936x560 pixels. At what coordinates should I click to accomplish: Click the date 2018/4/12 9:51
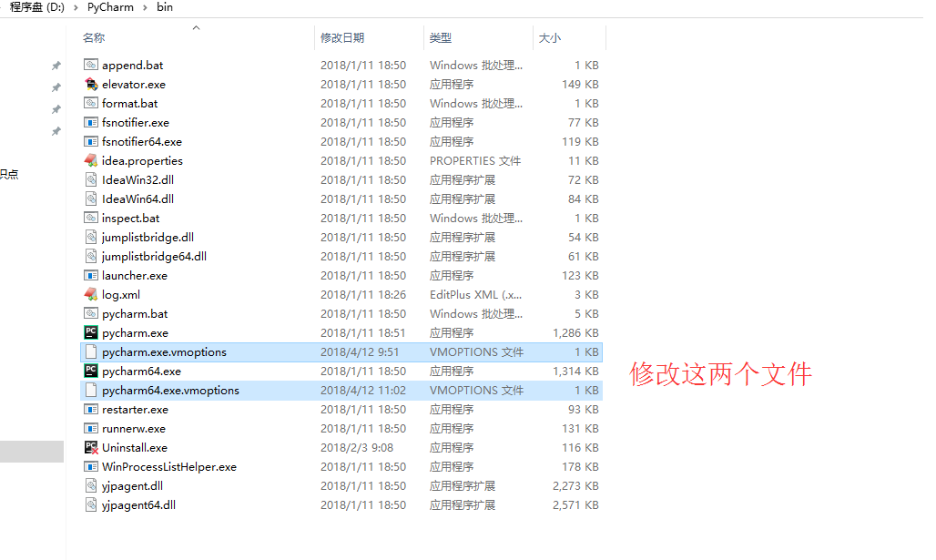pos(360,351)
